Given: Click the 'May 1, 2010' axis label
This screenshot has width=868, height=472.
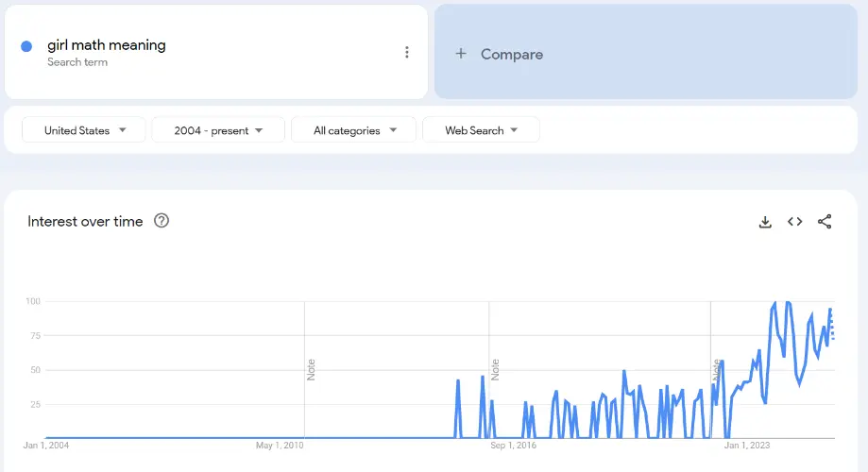Looking at the screenshot, I should tap(280, 446).
